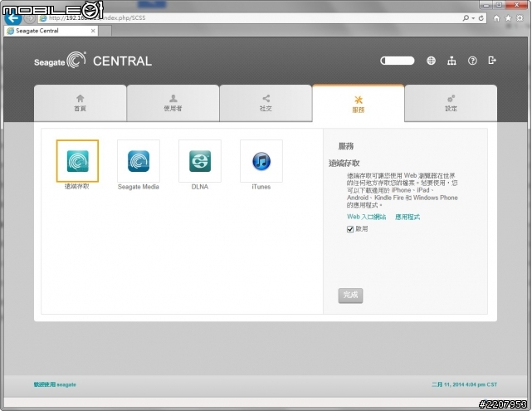Open the browser home icon
Image resolution: width=532 pixels, height=411 pixels.
(496, 18)
